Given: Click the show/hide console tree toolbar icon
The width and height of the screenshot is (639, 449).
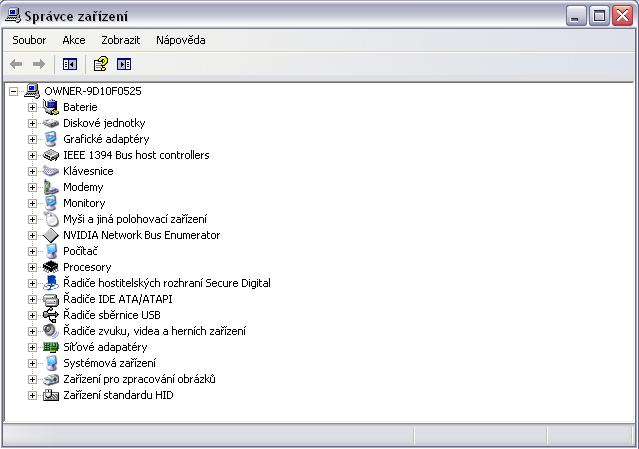Looking at the screenshot, I should 69,64.
